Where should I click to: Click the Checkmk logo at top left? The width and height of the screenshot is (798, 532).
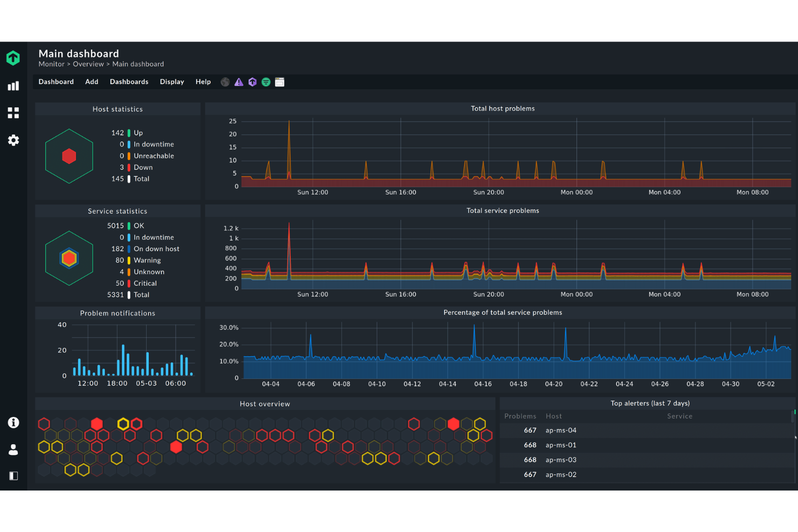click(x=13, y=57)
